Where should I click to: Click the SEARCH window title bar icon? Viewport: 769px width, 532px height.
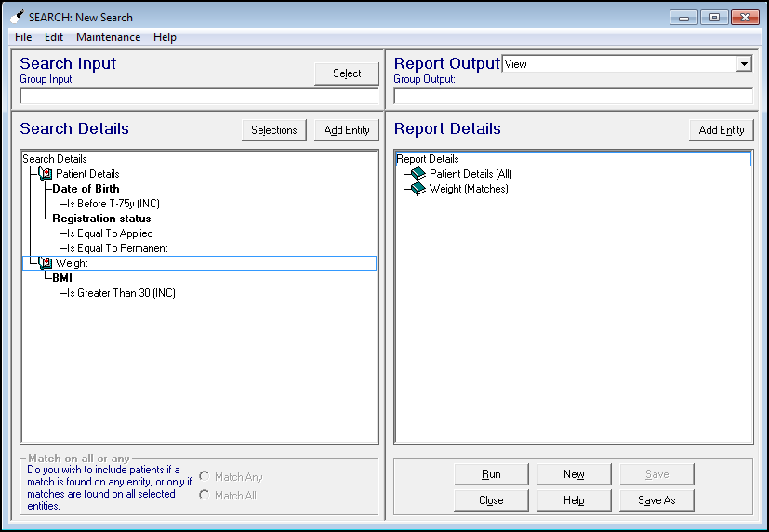(x=18, y=17)
